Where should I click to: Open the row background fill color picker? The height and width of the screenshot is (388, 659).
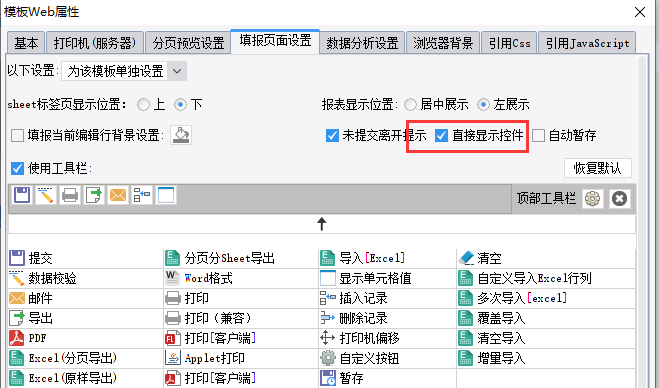point(181,135)
